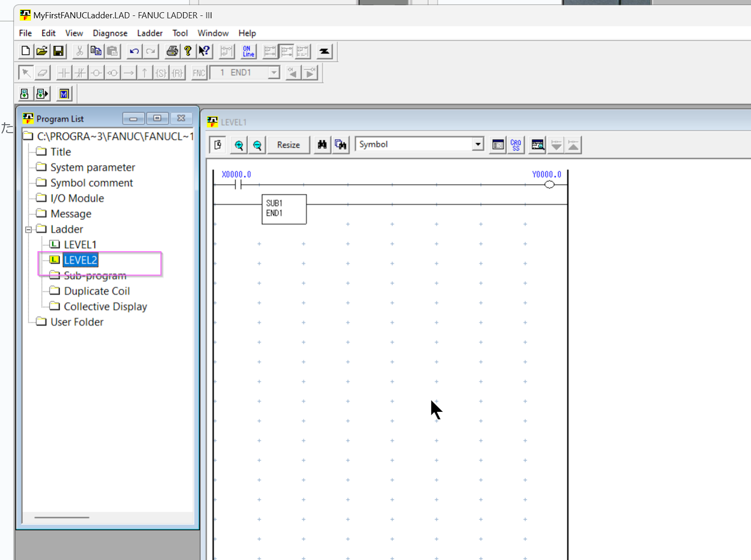This screenshot has height=560, width=751.
Task: Open the Edit menu
Action: (x=48, y=33)
